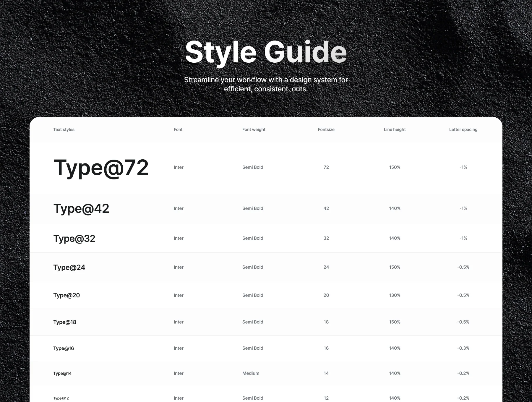Click Inter in the Type@42 row
Viewport: 532px width, 402px height.
(179, 208)
